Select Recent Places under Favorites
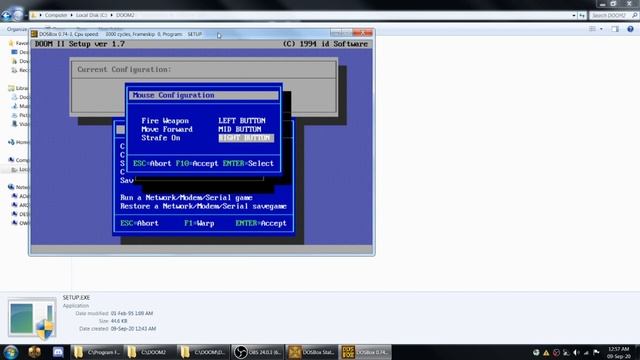 tap(20, 70)
